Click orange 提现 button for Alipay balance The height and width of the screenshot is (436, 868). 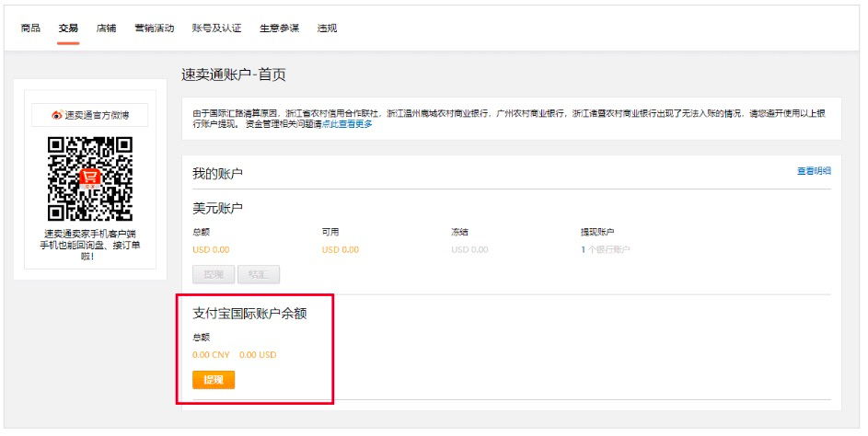214,380
